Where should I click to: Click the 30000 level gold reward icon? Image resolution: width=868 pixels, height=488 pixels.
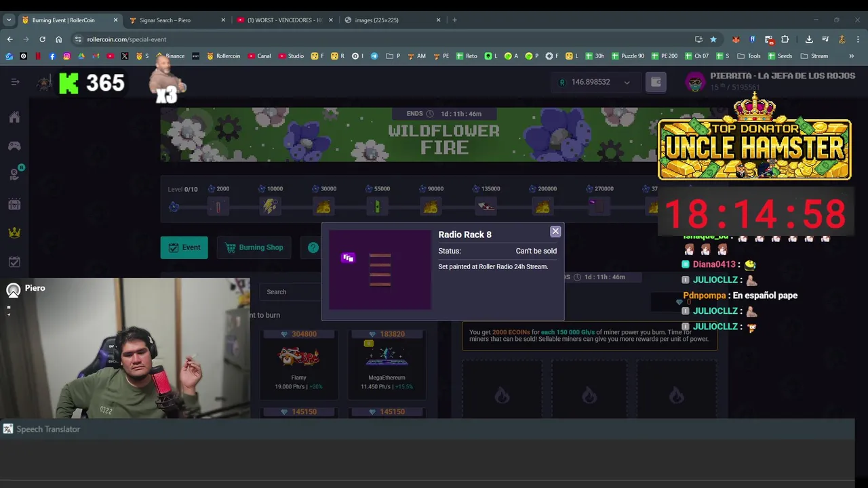(323, 206)
